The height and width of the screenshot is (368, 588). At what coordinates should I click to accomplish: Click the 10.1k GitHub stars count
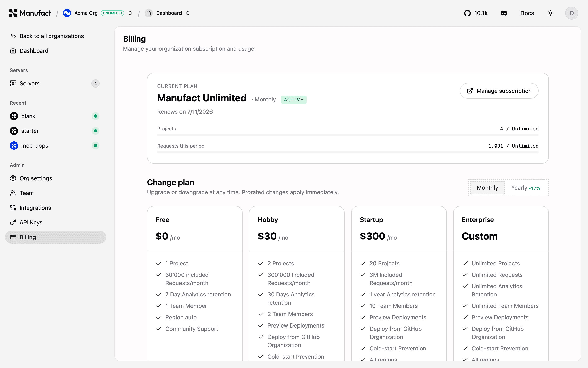481,13
